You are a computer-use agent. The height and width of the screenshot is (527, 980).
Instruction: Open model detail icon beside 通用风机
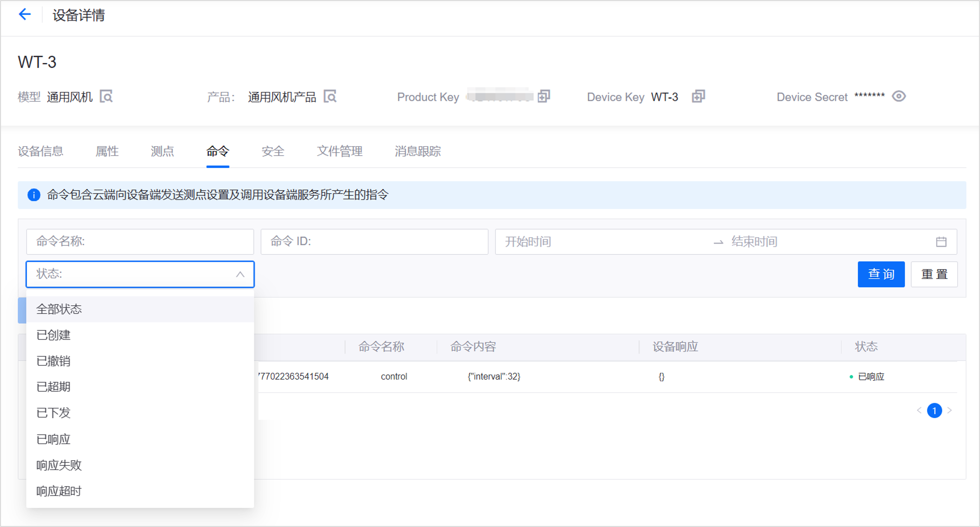(x=106, y=97)
